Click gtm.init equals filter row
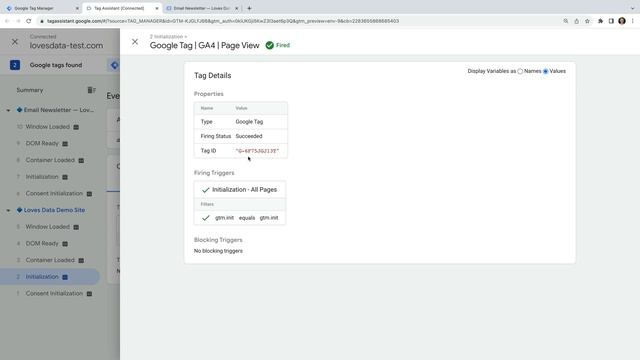 click(240, 218)
